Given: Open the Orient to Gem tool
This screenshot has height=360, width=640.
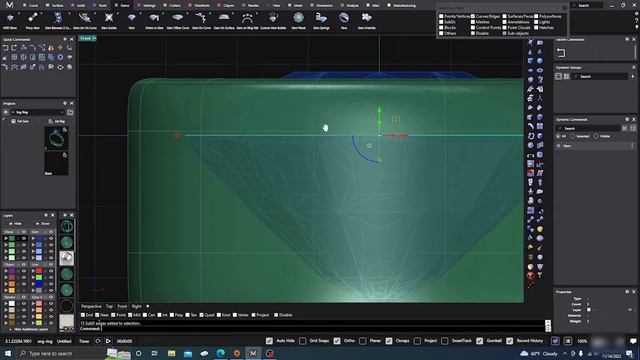Looking at the screenshot, I should 154,20.
